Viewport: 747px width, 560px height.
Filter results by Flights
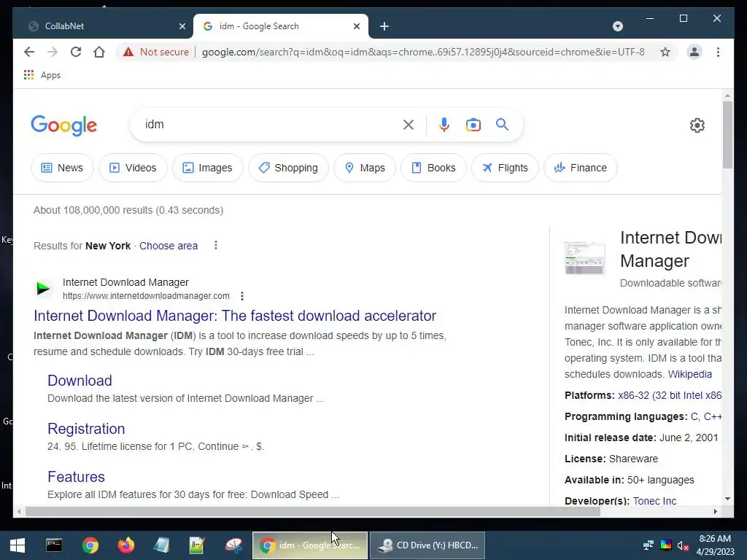505,168
